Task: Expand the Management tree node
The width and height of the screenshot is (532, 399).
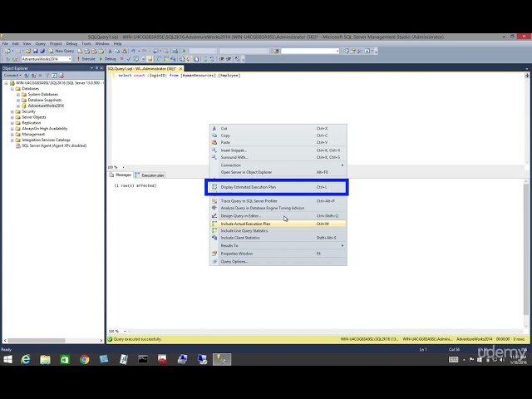Action: click(12, 135)
